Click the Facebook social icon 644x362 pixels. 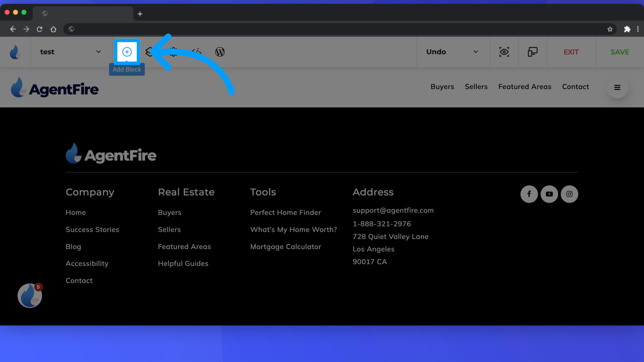pyautogui.click(x=529, y=194)
